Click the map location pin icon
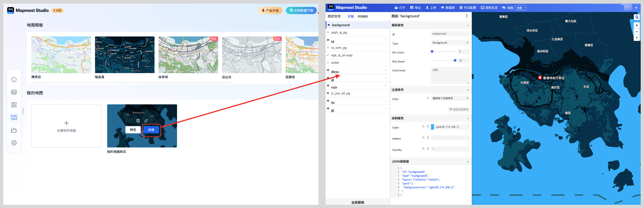The image size is (644, 208). tap(636, 17)
